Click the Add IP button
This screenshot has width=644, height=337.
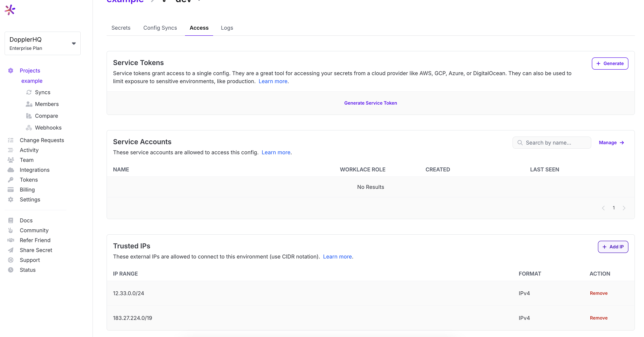[x=613, y=247]
